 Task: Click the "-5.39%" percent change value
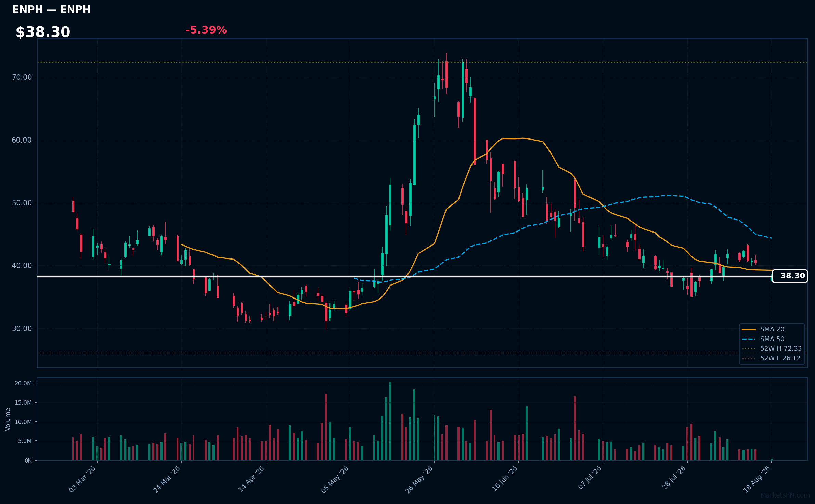tap(206, 30)
